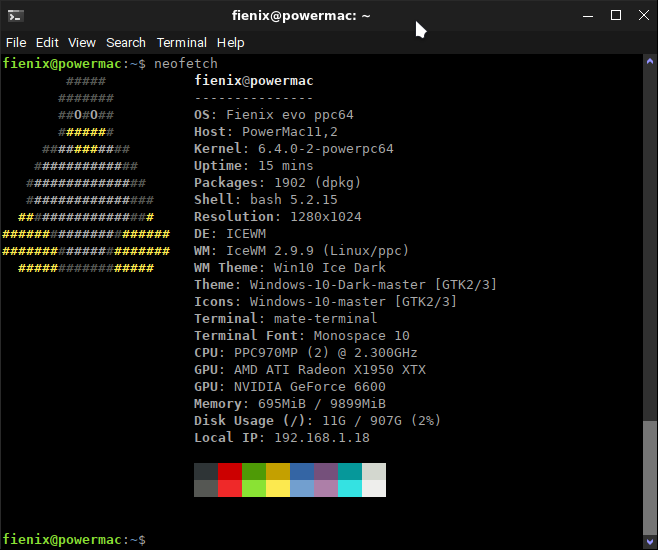Click the dark green color block
Viewport: 658px width, 550px height.
click(x=254, y=472)
